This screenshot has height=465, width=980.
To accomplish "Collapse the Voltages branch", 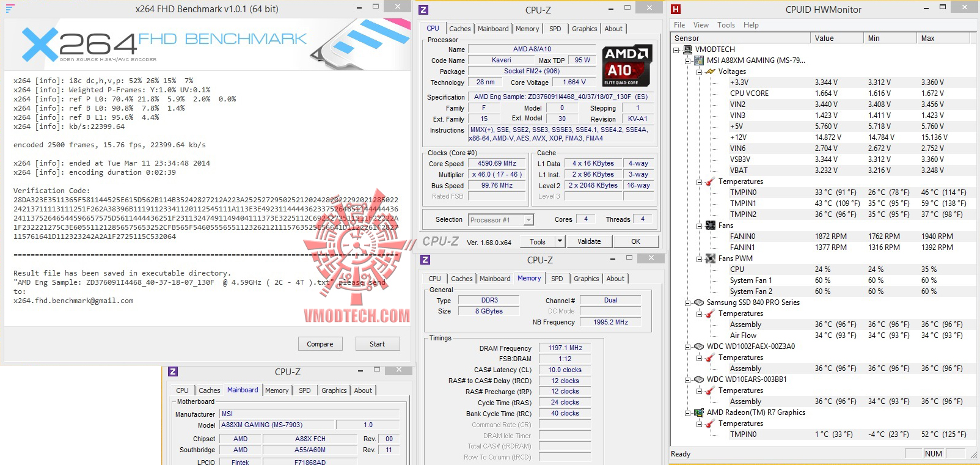I will pyautogui.click(x=699, y=71).
